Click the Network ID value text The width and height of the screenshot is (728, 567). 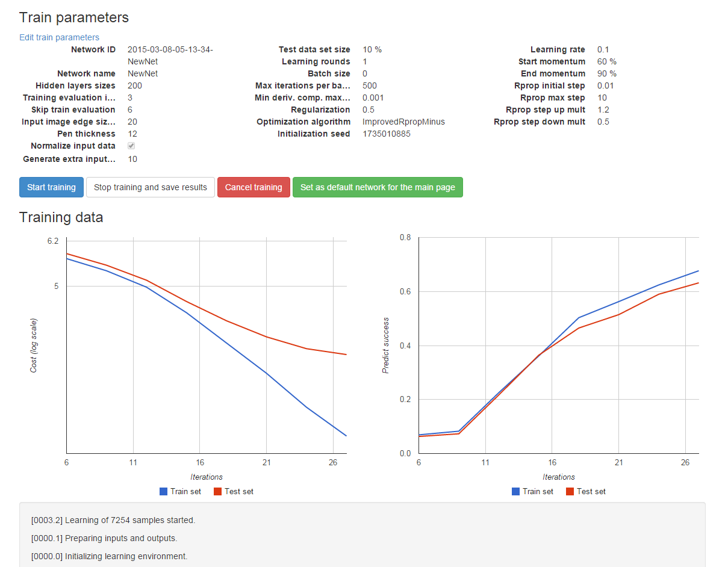click(x=170, y=49)
